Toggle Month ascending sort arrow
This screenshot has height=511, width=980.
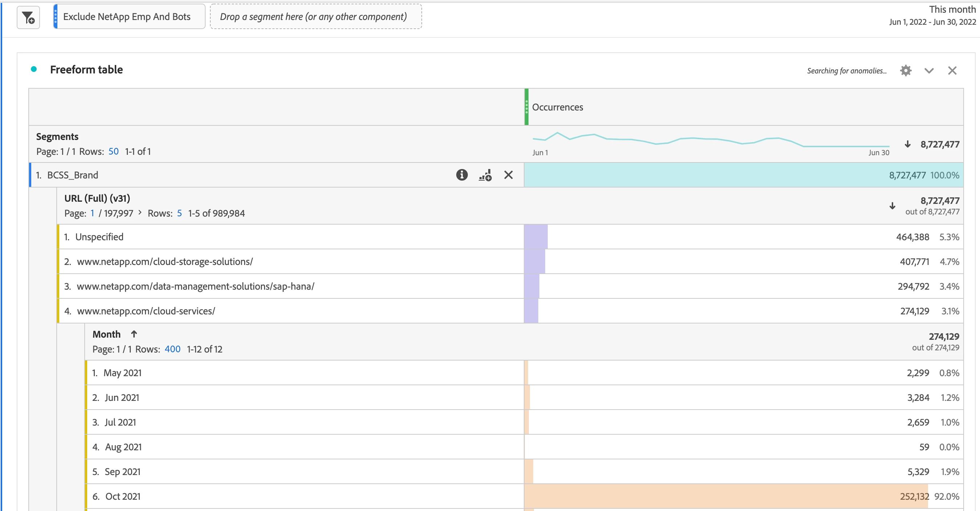tap(134, 334)
